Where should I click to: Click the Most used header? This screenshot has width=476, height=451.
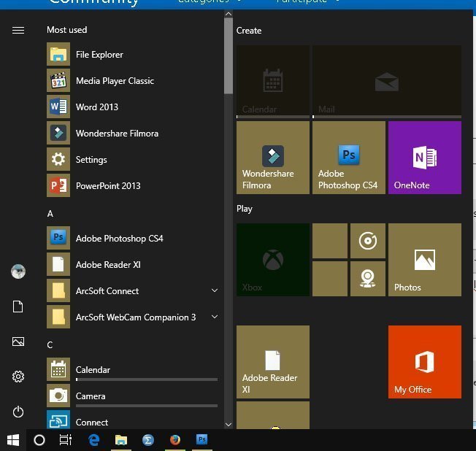[66, 30]
